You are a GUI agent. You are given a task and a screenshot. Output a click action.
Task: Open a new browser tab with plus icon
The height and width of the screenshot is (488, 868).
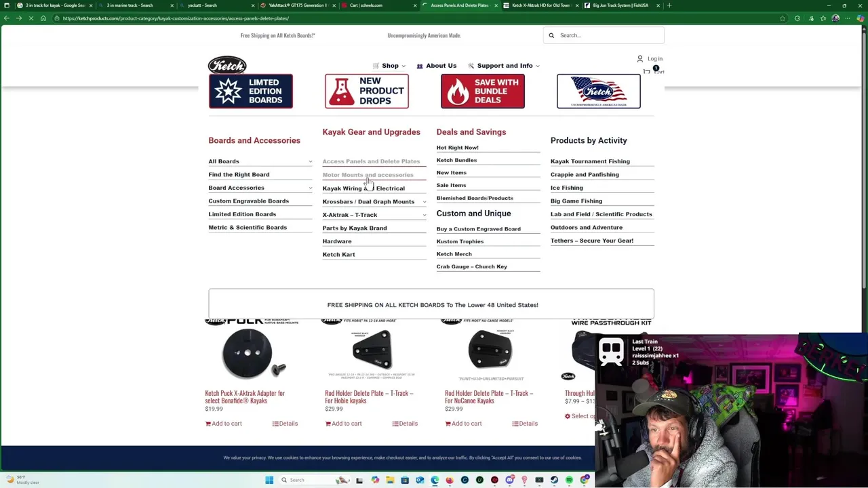pos(669,5)
